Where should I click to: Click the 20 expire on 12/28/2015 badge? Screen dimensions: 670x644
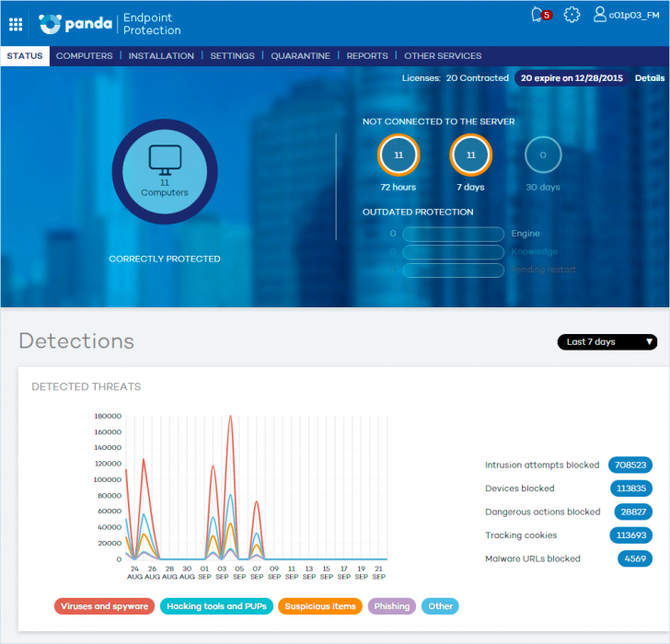[572, 78]
